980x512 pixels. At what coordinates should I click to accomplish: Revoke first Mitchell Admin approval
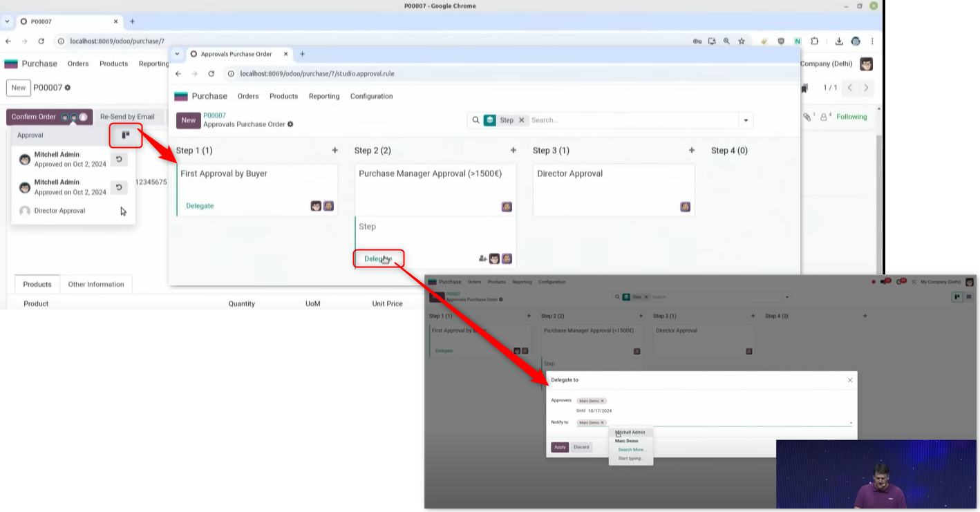point(119,160)
